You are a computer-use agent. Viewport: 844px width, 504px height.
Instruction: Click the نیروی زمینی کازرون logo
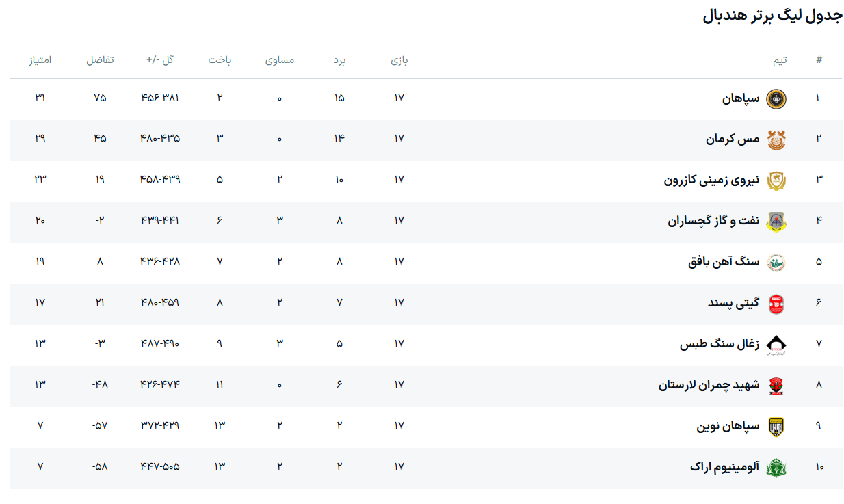click(x=776, y=181)
